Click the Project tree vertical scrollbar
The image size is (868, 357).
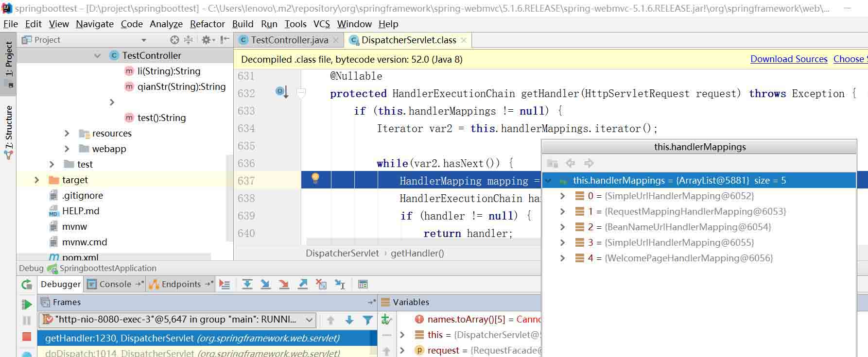[x=229, y=197]
